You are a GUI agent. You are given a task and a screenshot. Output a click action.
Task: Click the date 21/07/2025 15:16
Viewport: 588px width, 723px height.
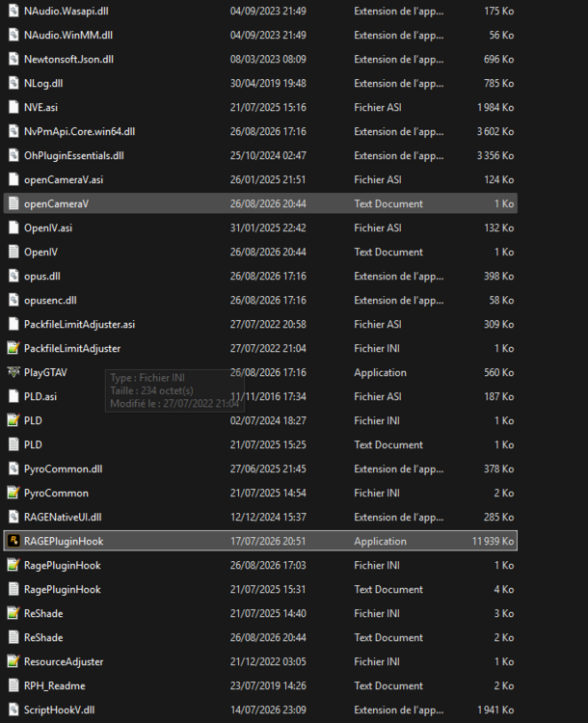[268, 107]
